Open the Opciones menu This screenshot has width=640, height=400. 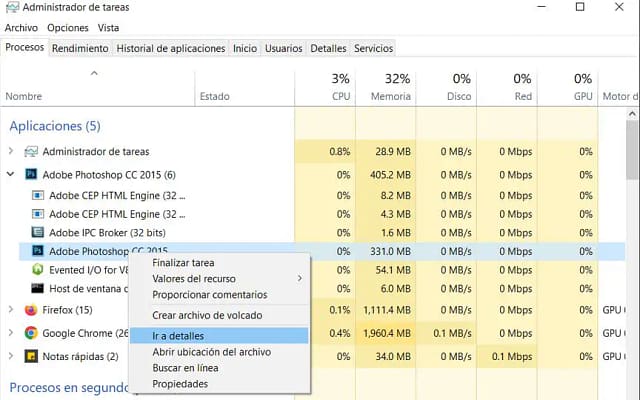coord(68,28)
